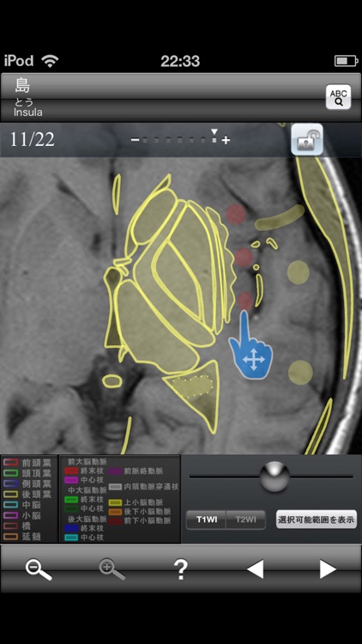This screenshot has height=644, width=362.
Task: Select the 小脳 magenta outline swatch
Action: [10, 515]
